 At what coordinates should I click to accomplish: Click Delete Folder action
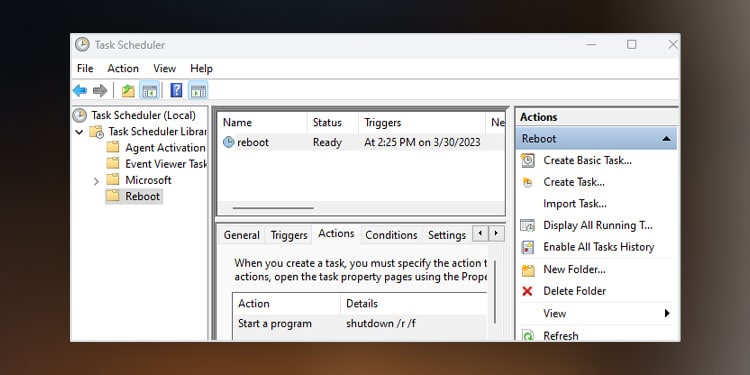tap(574, 291)
